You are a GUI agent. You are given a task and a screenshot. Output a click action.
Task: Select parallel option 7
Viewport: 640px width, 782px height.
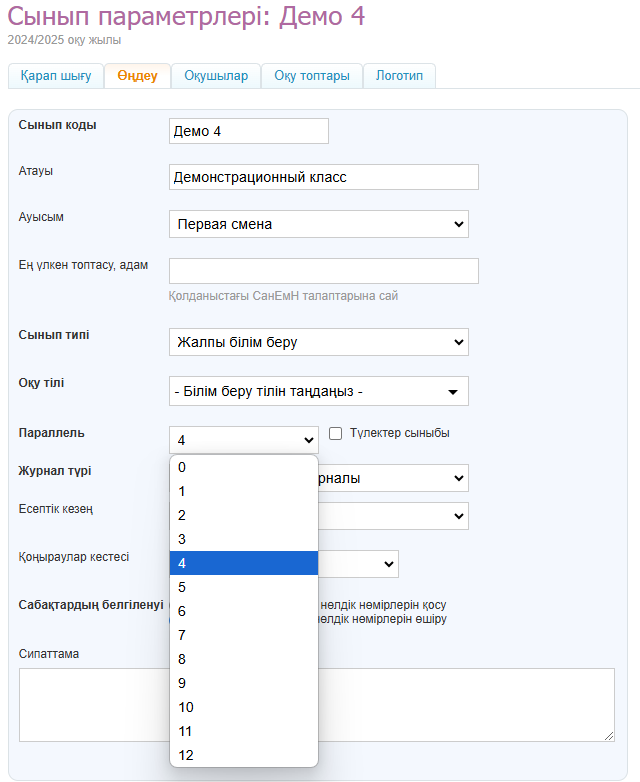point(244,635)
